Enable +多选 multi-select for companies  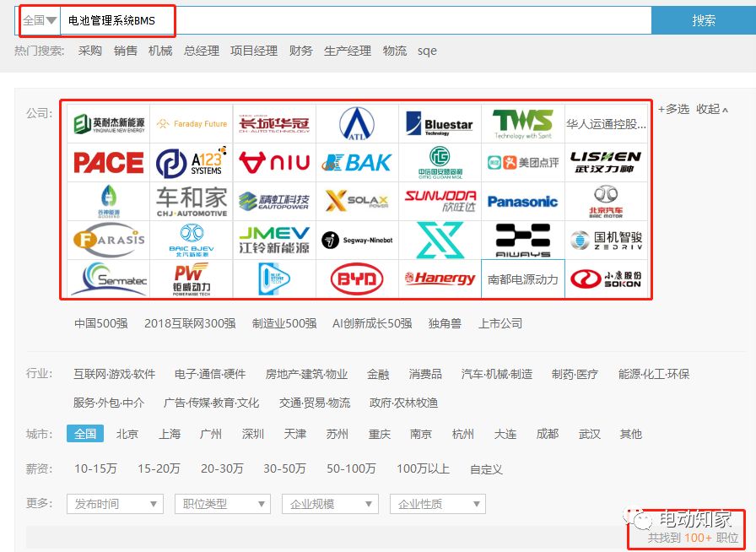click(x=673, y=109)
